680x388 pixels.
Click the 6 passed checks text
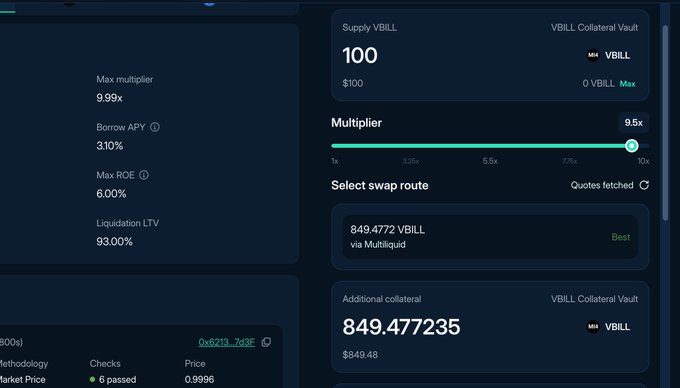(118, 379)
